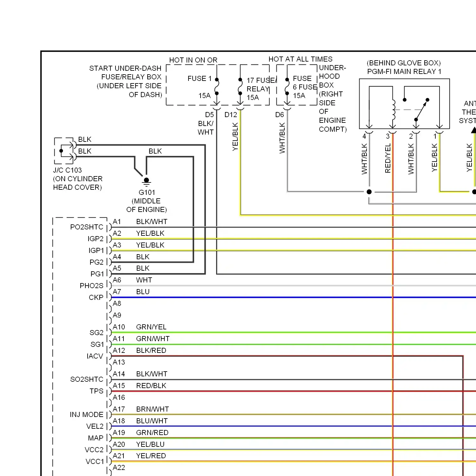Viewport: 476px width, 476px height.
Task: Click relay terminal 3 number
Action: pos(388,136)
